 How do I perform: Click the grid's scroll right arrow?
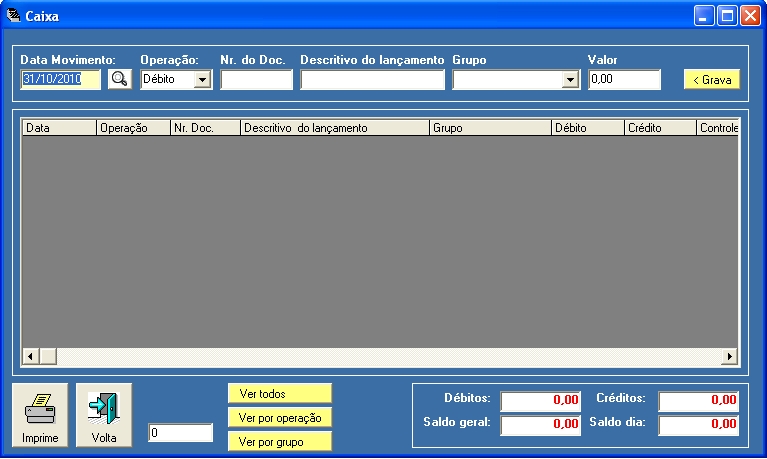pos(730,356)
